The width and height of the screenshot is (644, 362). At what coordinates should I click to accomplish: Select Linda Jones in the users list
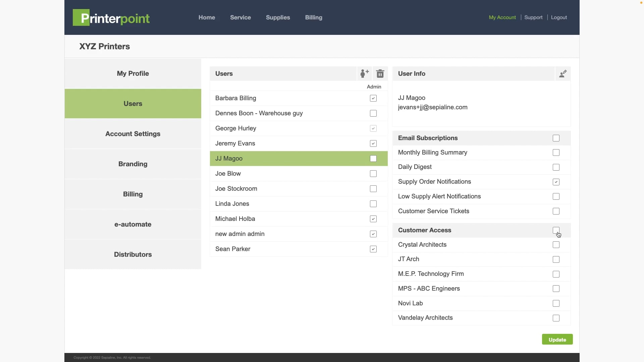(x=232, y=204)
